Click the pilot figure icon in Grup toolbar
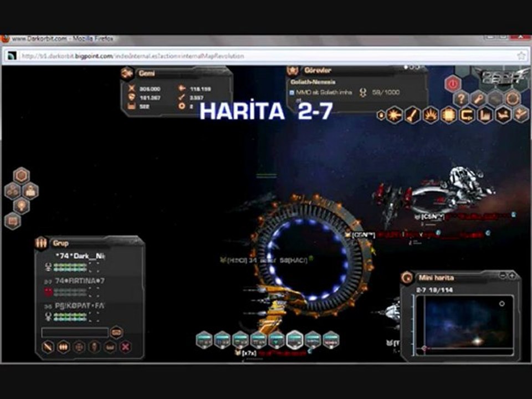 click(x=95, y=347)
